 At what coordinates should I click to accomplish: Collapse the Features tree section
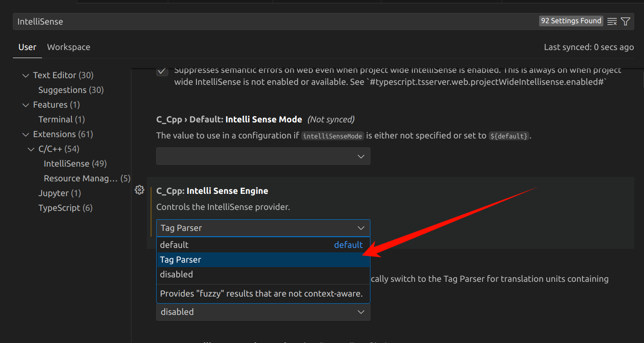pyautogui.click(x=26, y=105)
